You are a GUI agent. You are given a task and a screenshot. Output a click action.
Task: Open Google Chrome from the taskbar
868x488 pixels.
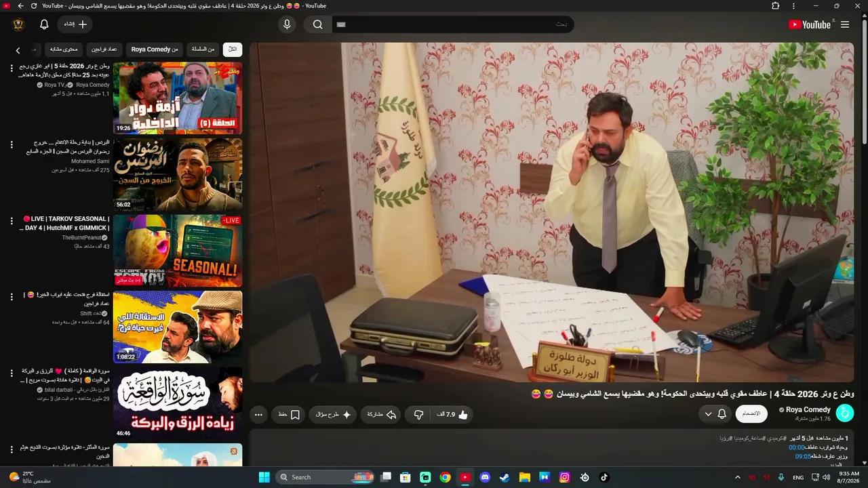pyautogui.click(x=445, y=477)
